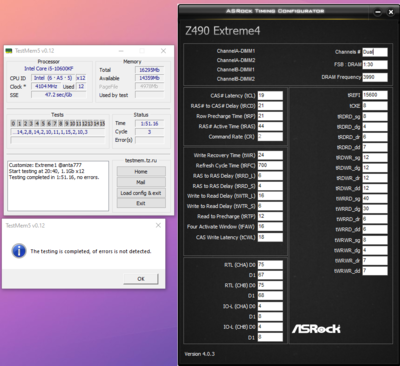400x366 pixels.
Task: Click the TestMem5 app icon in title bar
Action: 9,51
